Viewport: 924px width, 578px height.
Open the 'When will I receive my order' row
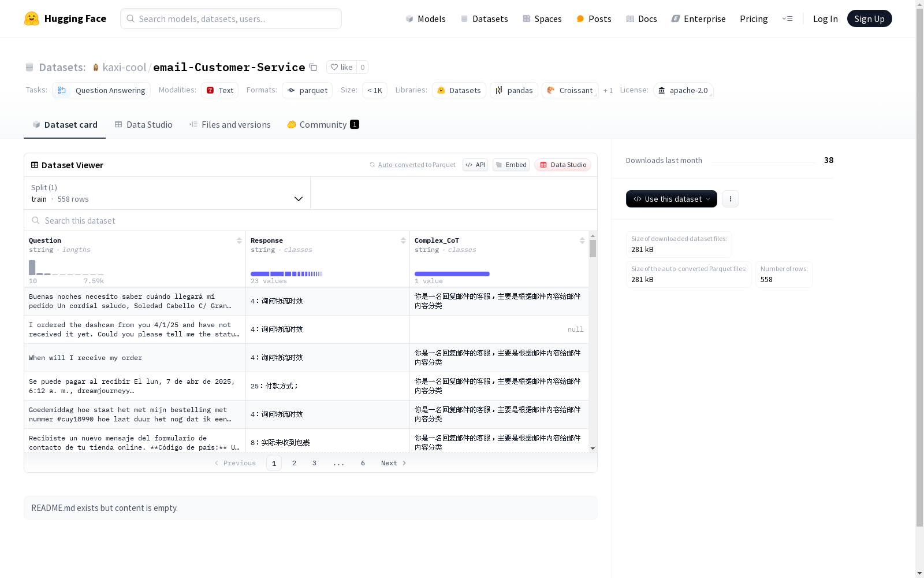pos(306,358)
